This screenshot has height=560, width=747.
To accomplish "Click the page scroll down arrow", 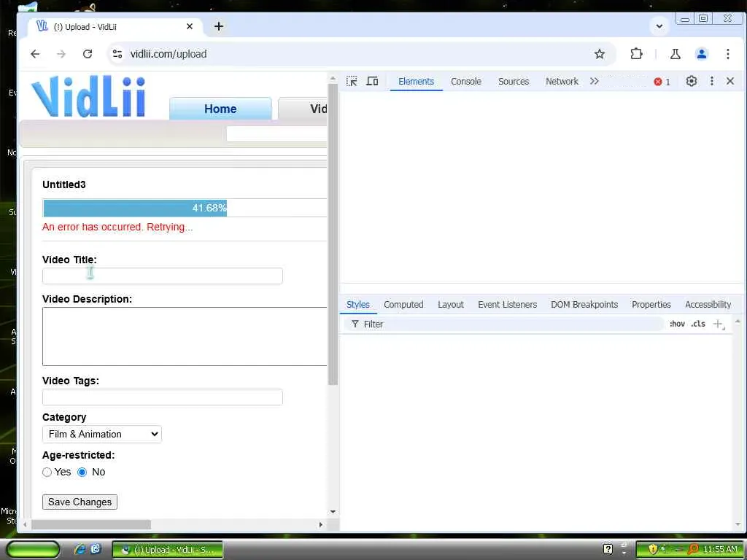I will (x=333, y=512).
